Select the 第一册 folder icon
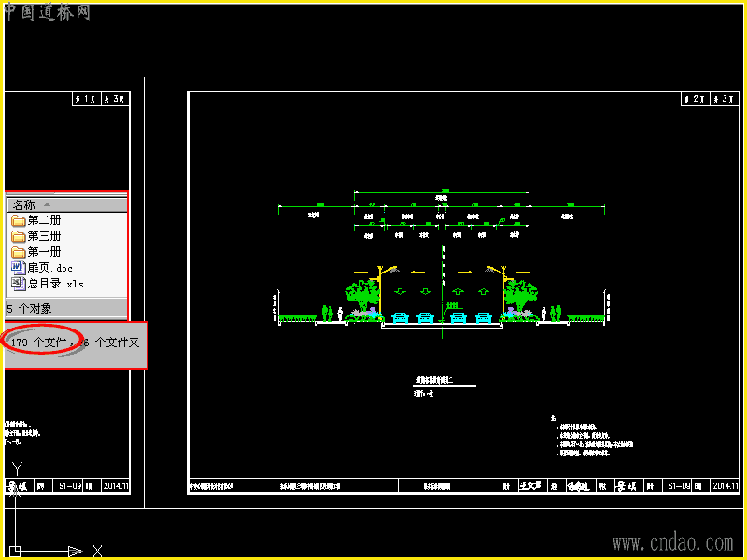Viewport: 747px width, 560px height. coord(18,252)
